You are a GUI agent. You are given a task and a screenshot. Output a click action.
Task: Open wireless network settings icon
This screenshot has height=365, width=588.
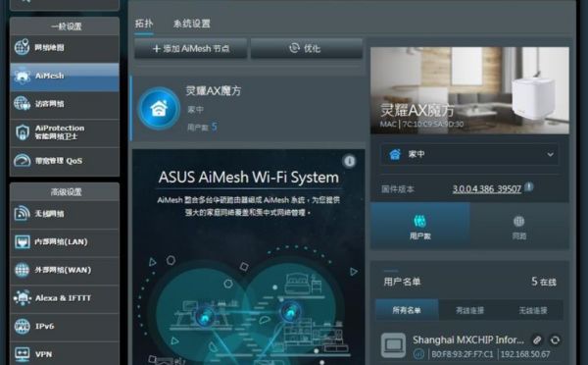tap(22, 213)
